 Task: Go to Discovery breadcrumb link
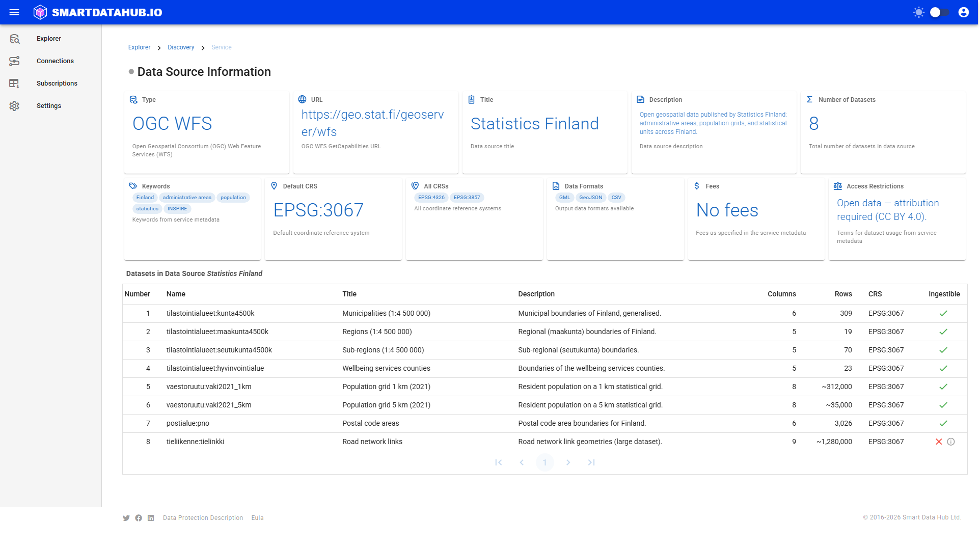point(181,47)
